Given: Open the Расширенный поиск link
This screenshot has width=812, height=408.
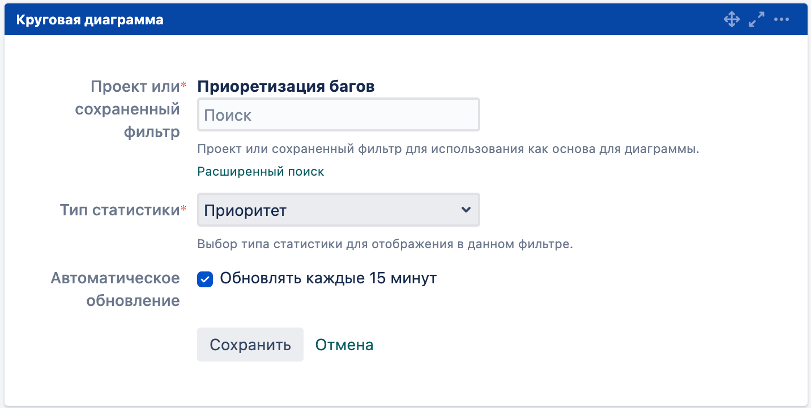Looking at the screenshot, I should (260, 171).
